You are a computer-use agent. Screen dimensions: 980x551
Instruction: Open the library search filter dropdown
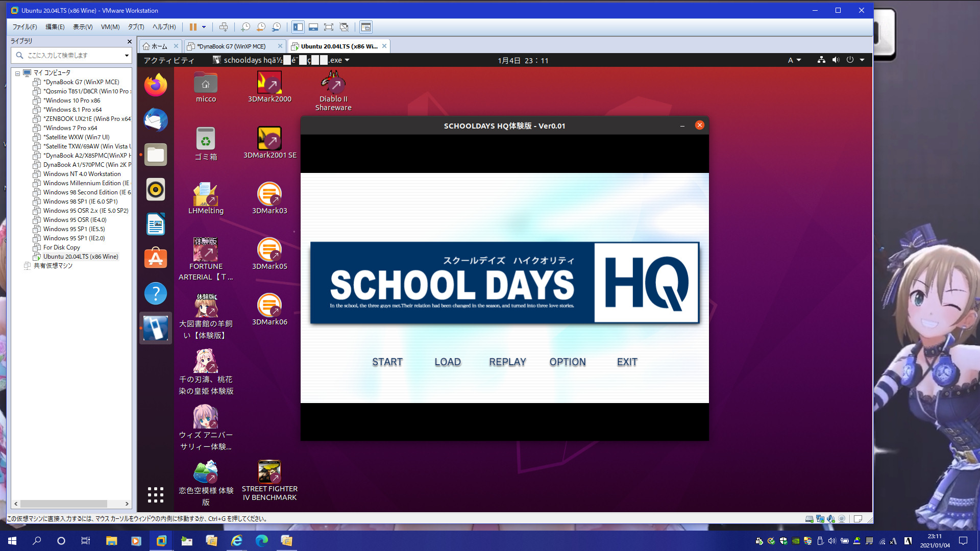tap(127, 55)
